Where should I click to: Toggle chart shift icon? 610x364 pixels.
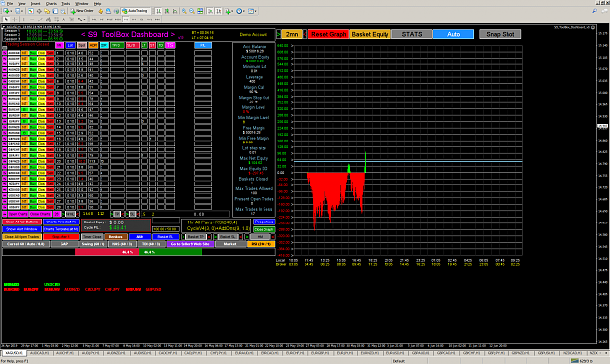coord(219,11)
